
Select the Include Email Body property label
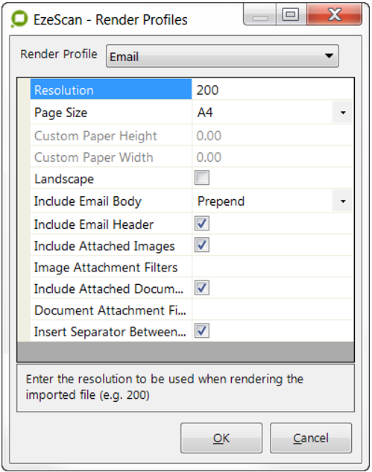tap(88, 201)
